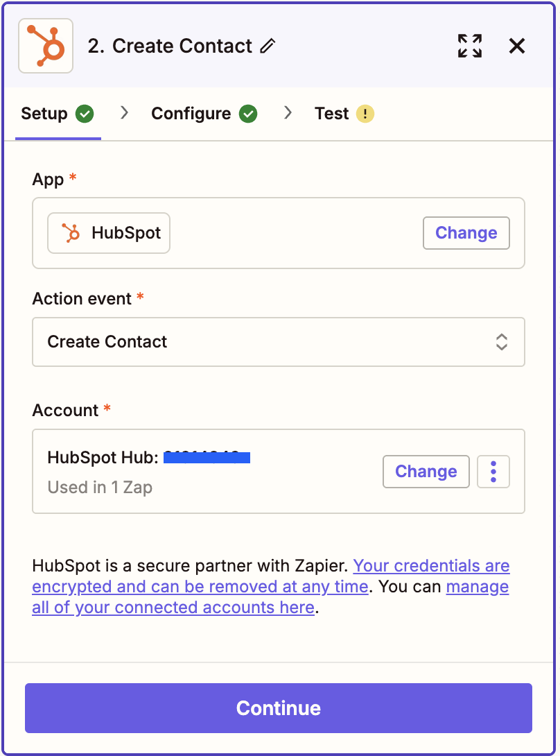Click the green checkmark beside Setup
Image resolution: width=560 pixels, height=756 pixels.
(85, 114)
